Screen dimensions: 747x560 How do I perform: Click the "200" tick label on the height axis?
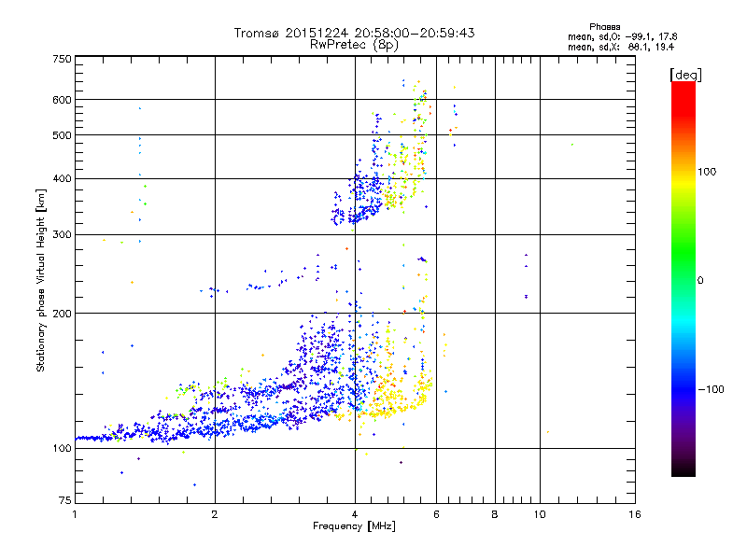pyautogui.click(x=62, y=314)
